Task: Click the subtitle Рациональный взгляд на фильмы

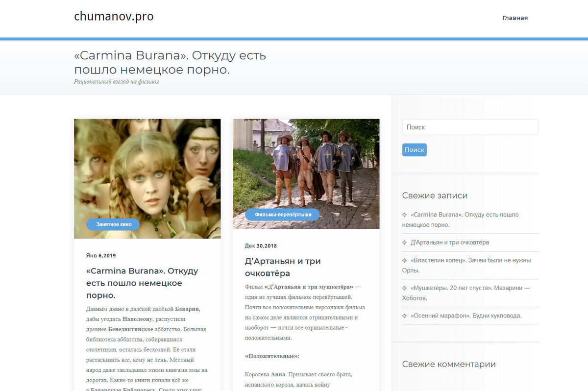Action: tap(117, 82)
